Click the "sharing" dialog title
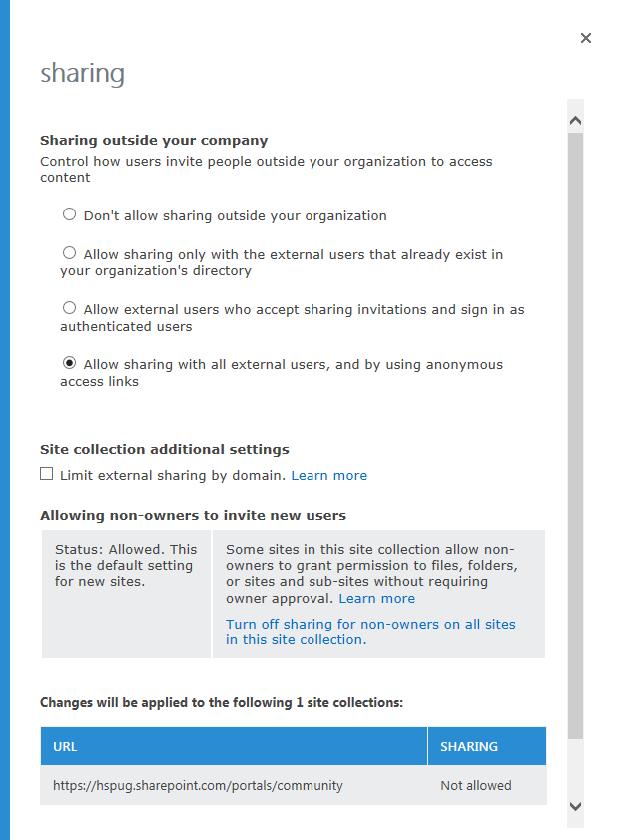624x840 pixels. pyautogui.click(x=83, y=74)
